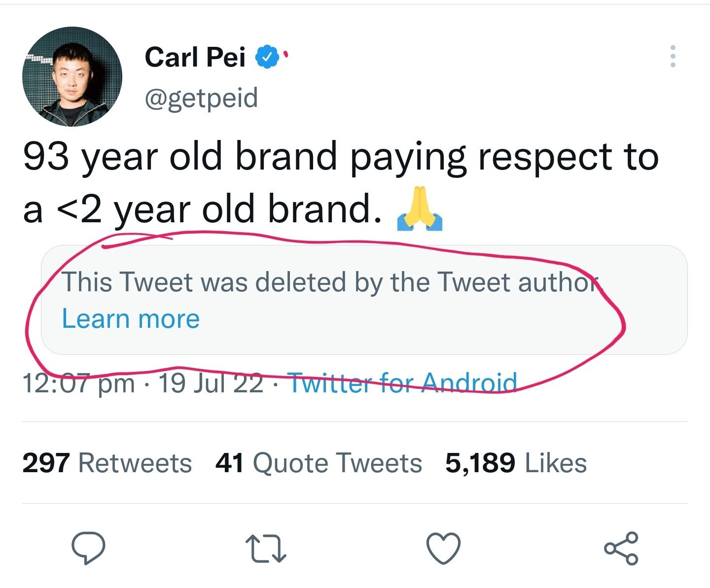Follow the Learn more link

point(131,319)
